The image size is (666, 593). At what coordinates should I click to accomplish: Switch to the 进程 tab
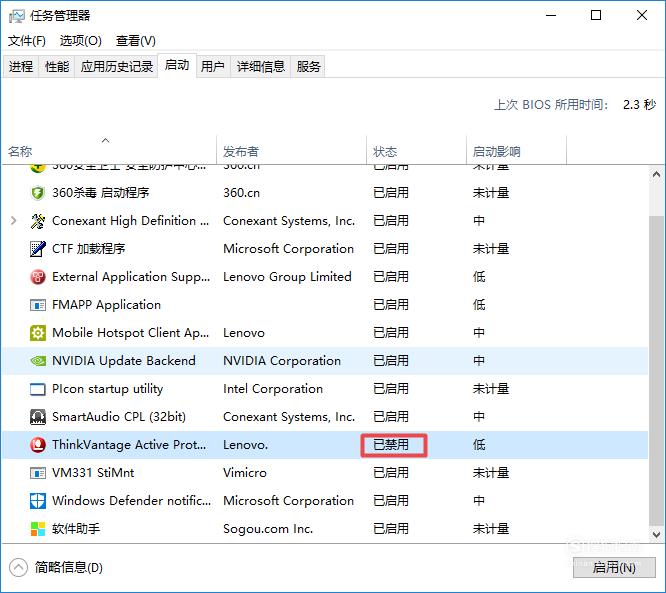point(21,67)
